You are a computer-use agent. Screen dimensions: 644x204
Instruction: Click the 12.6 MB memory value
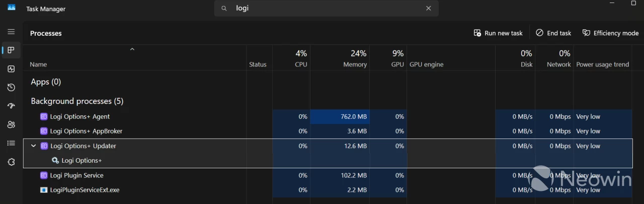coord(356,146)
